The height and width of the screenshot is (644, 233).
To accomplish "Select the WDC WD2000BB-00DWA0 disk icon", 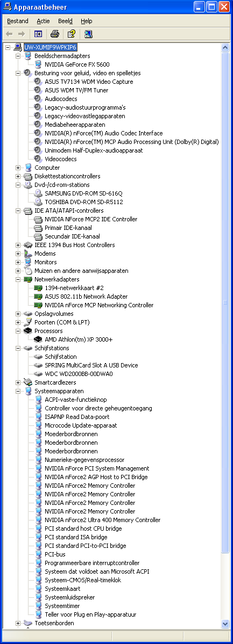I will point(38,374).
